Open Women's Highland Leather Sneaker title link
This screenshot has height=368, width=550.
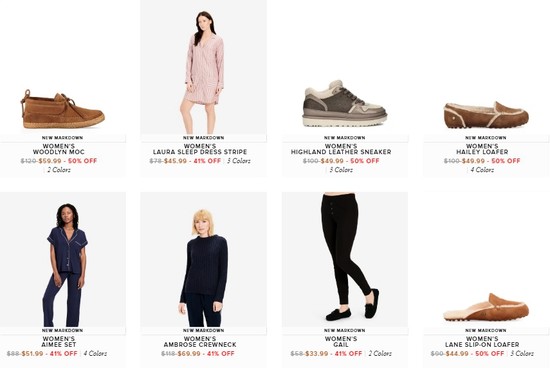(341, 149)
